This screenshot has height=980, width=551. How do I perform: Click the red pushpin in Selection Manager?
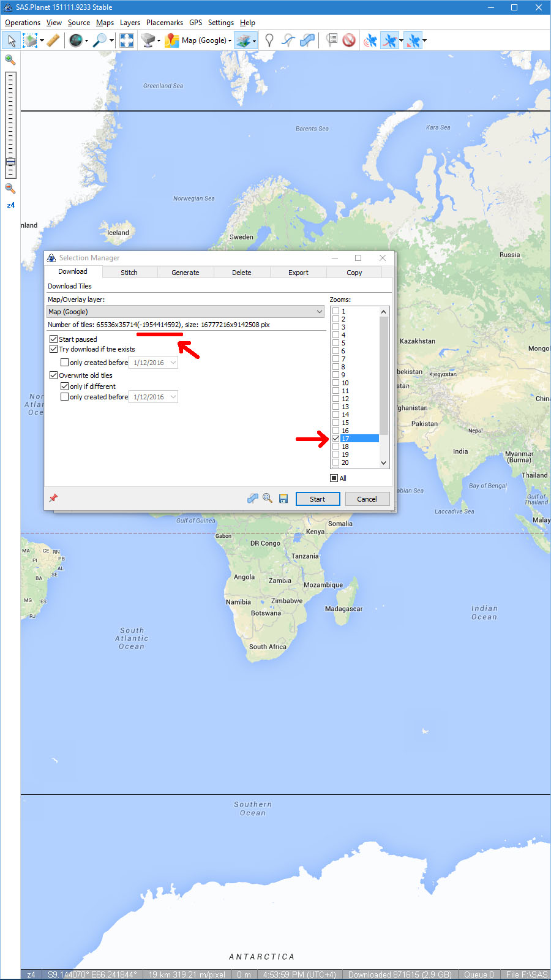53,498
